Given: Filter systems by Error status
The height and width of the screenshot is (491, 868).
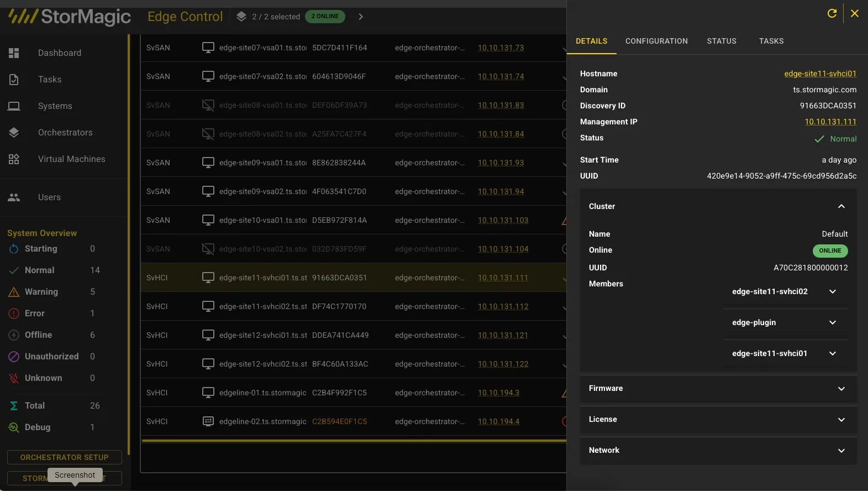Looking at the screenshot, I should click(34, 314).
